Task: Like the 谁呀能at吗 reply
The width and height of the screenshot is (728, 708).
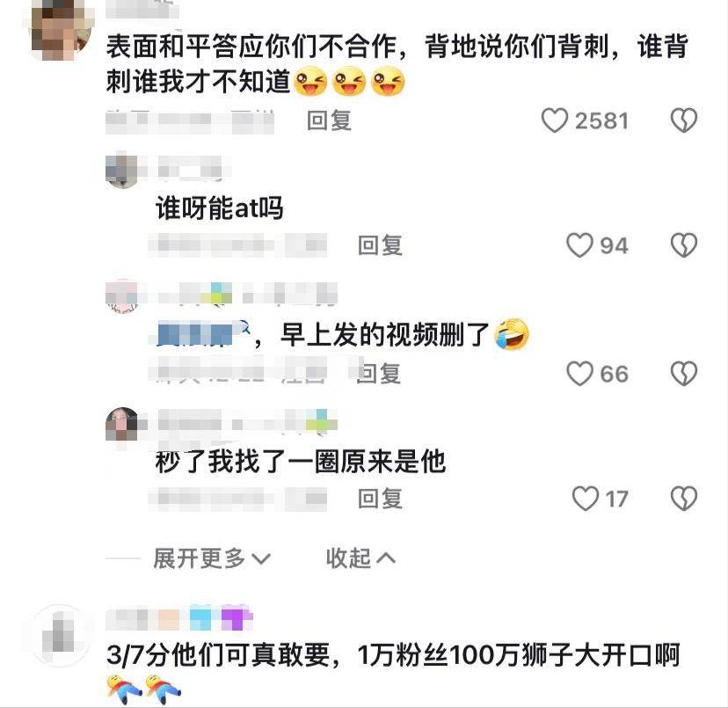Action: (x=579, y=245)
